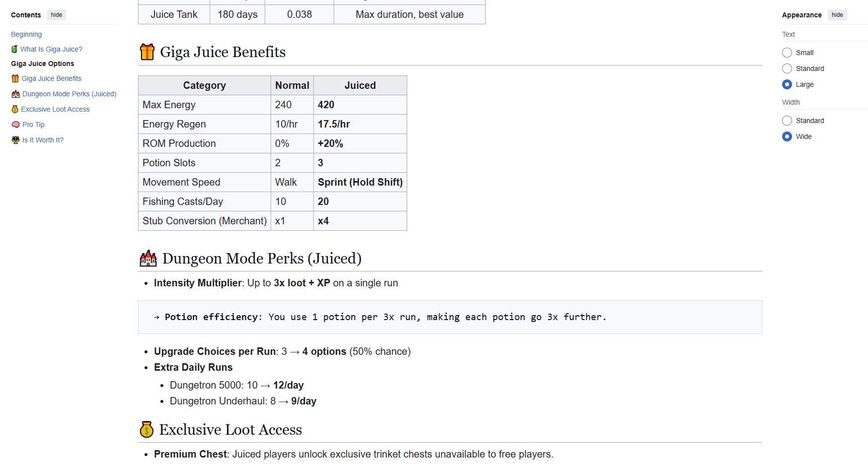The height and width of the screenshot is (464, 868).
Task: Click the castle icon in Contents sidebar
Action: pos(15,94)
